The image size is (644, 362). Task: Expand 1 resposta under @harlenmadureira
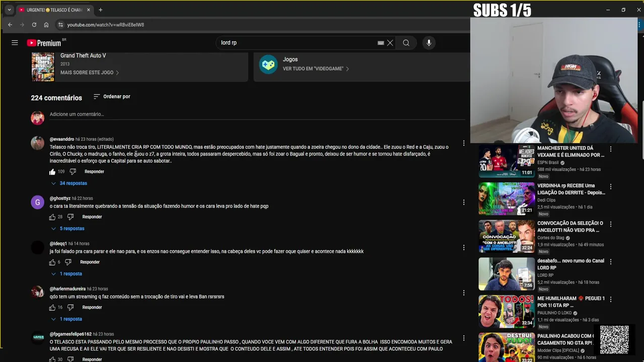coord(66,319)
